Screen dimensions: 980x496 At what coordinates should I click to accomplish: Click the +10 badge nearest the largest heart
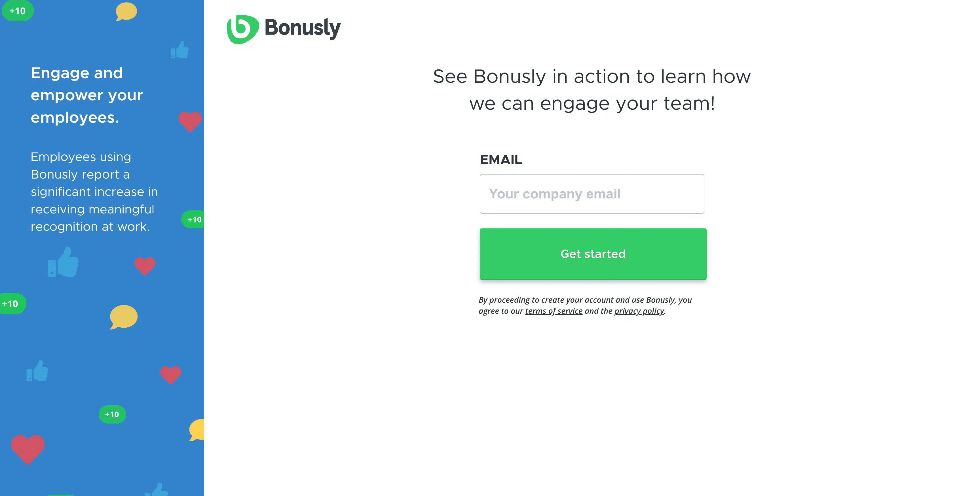click(112, 414)
